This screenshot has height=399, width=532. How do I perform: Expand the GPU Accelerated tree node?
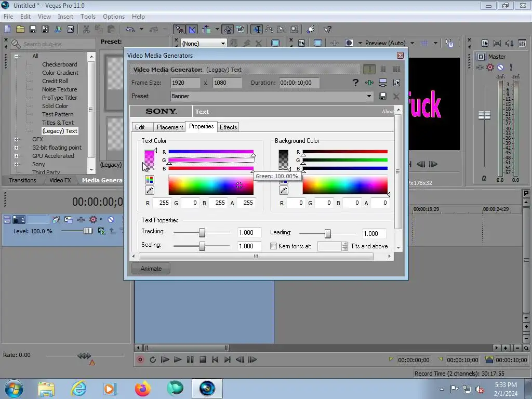tap(16, 156)
